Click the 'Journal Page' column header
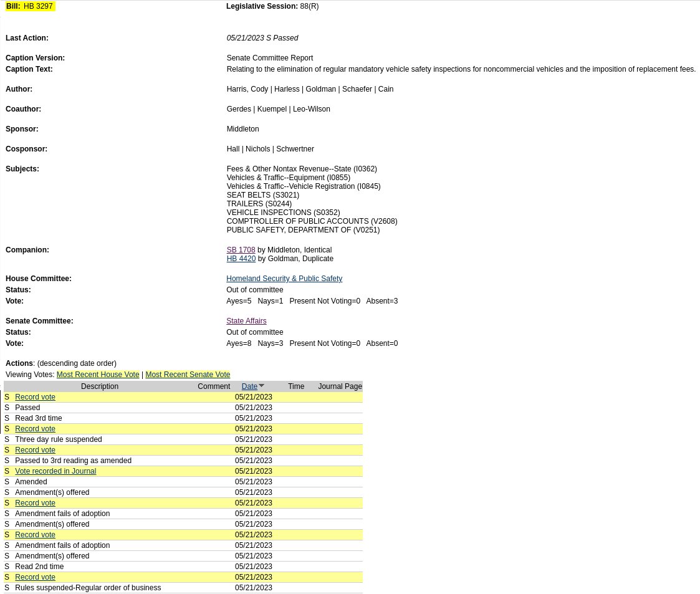The width and height of the screenshot is (700, 594). pyautogui.click(x=340, y=386)
